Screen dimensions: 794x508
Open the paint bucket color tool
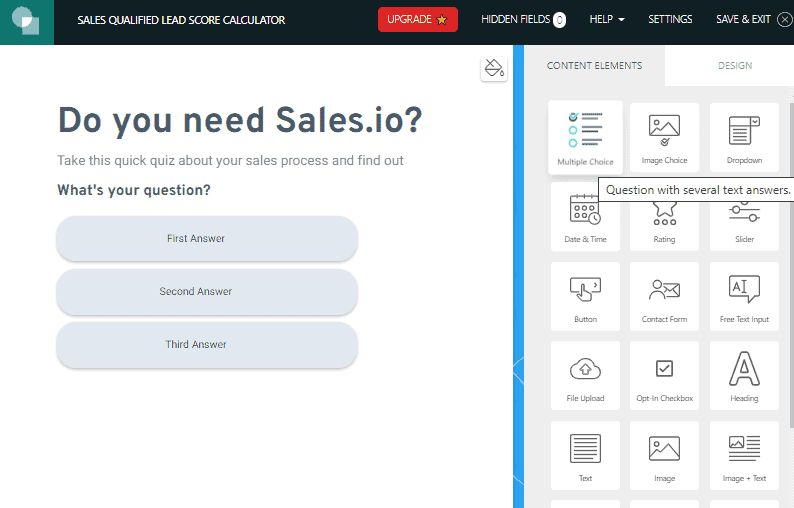pyautogui.click(x=494, y=68)
